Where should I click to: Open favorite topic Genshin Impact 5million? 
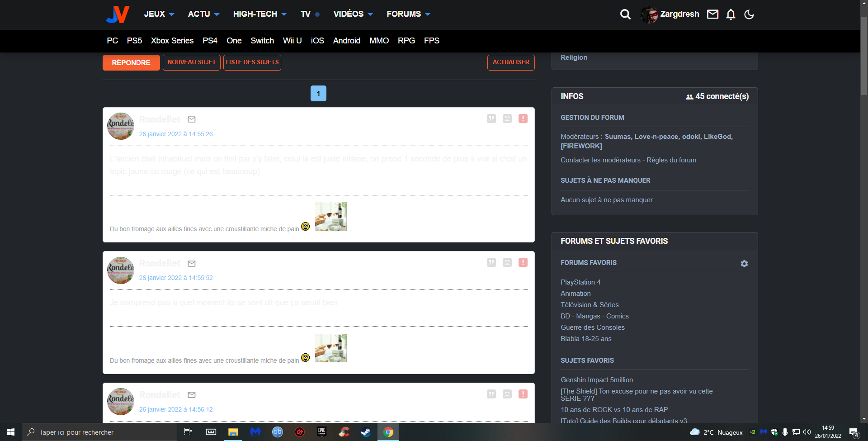(597, 380)
